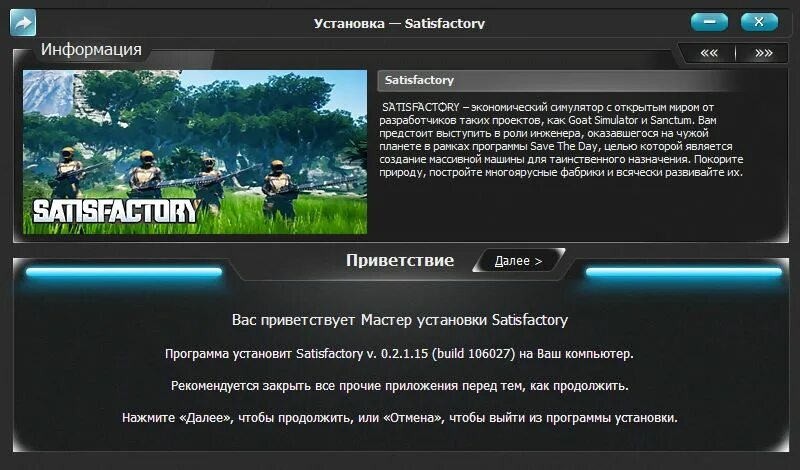
Task: Click the Нажмите «Далее» instruction line
Action: coord(400,418)
